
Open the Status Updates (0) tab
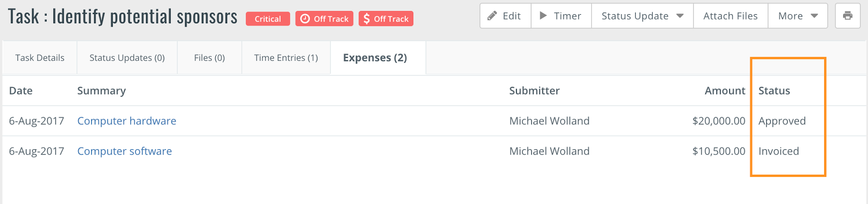click(x=127, y=58)
